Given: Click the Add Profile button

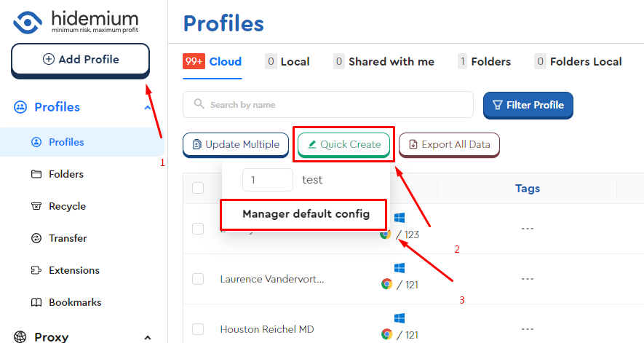Looking at the screenshot, I should pyautogui.click(x=81, y=61).
